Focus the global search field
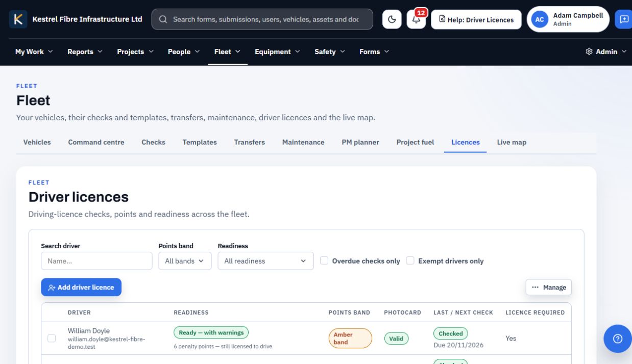 point(262,19)
